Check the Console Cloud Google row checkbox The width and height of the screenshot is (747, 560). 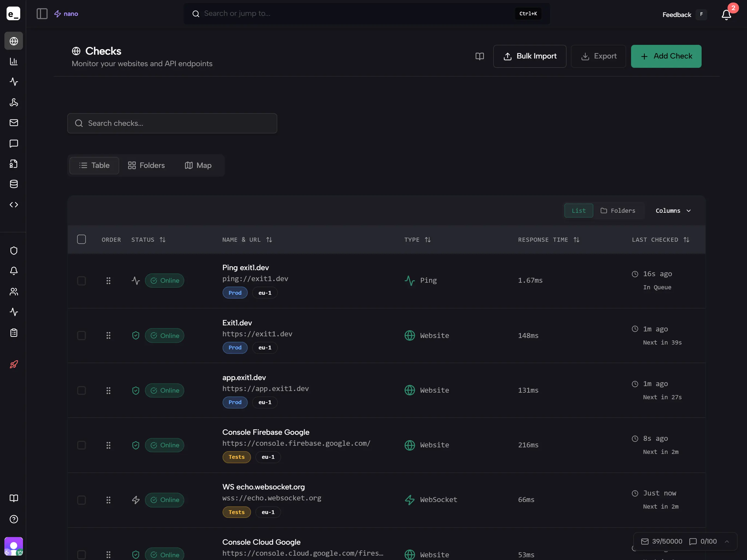tap(81, 555)
